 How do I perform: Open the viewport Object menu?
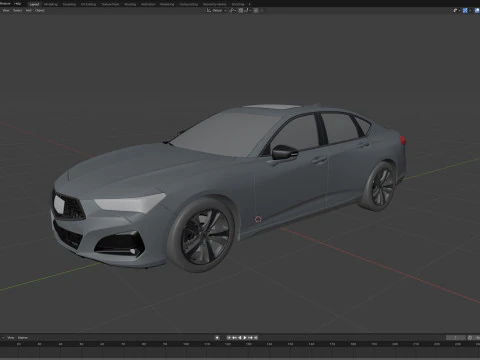tap(40, 10)
